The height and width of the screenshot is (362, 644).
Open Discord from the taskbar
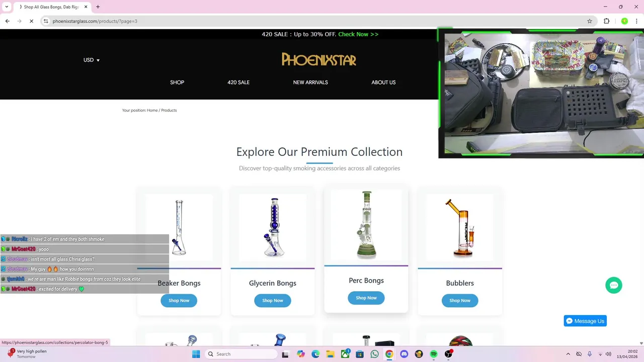click(x=404, y=354)
